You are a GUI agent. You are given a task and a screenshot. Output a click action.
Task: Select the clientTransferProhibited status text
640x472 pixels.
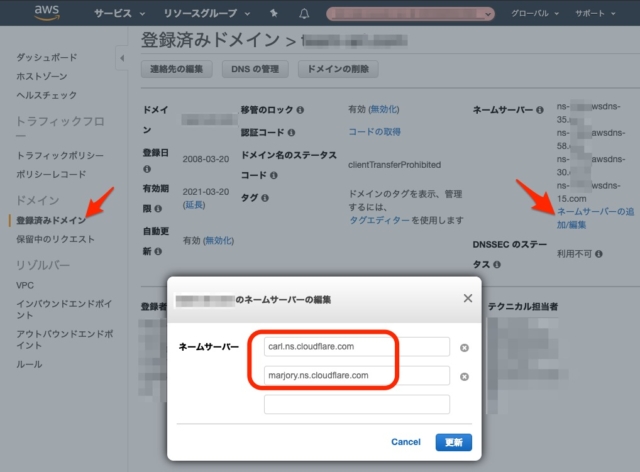click(394, 165)
